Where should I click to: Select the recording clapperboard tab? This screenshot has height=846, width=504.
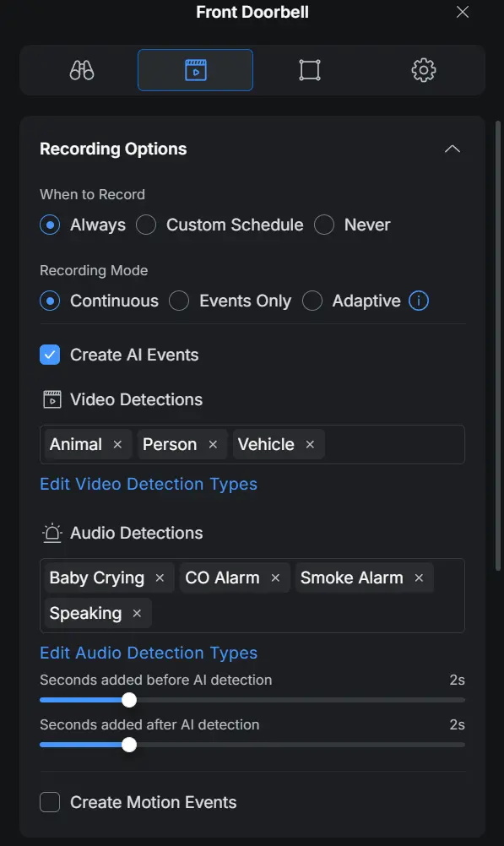[x=195, y=70]
